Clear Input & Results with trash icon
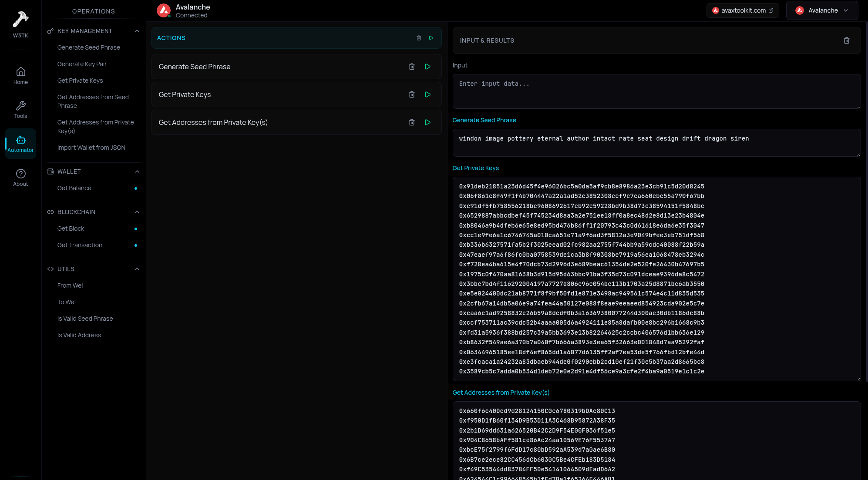Image resolution: width=868 pixels, height=480 pixels. [x=847, y=40]
